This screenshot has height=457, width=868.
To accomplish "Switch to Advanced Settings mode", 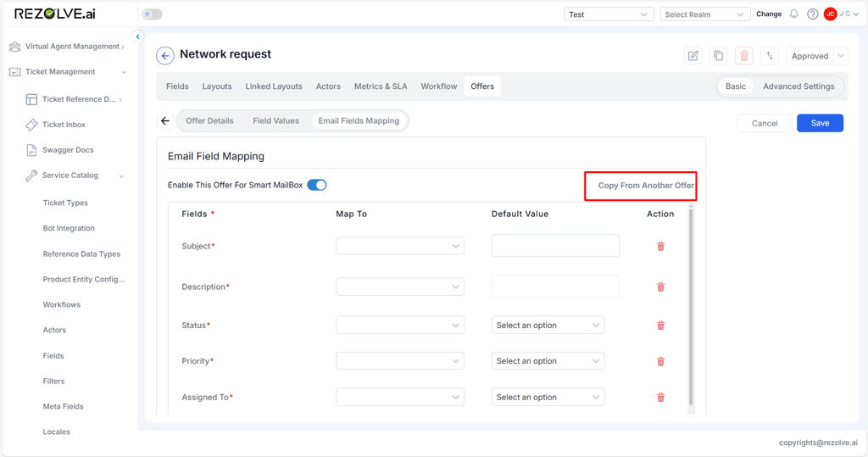I will (x=798, y=86).
